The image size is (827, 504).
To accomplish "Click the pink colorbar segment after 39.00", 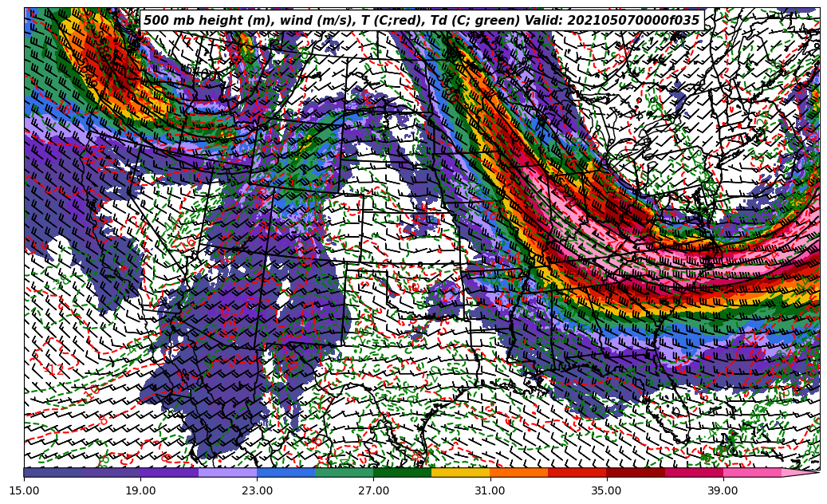I will tap(752, 472).
